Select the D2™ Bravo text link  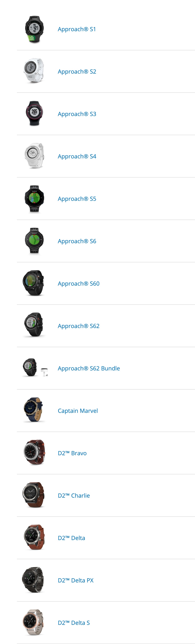[72, 453]
